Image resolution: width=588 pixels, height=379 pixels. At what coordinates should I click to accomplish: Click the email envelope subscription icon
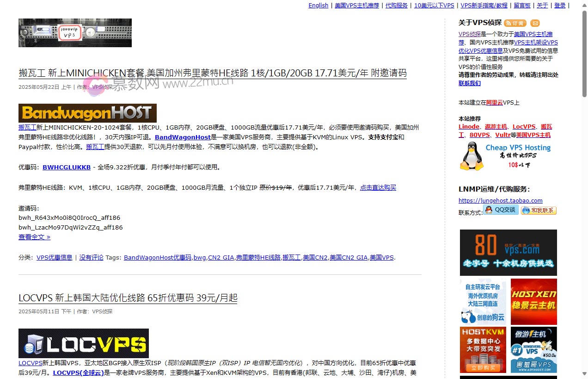(x=535, y=23)
